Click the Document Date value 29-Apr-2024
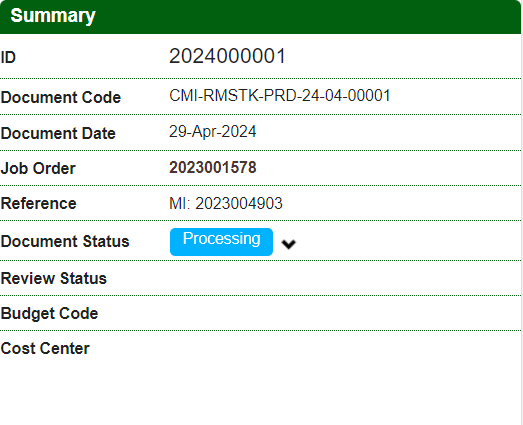 click(x=213, y=131)
